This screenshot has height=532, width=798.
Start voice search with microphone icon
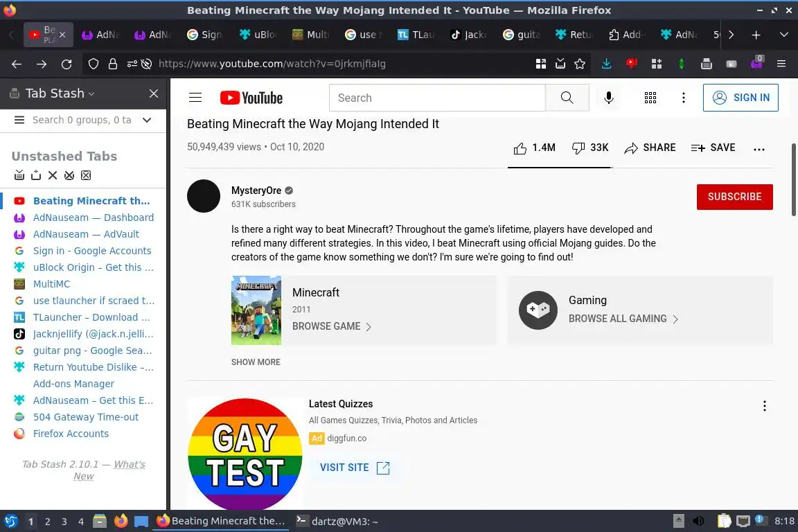[x=609, y=98]
